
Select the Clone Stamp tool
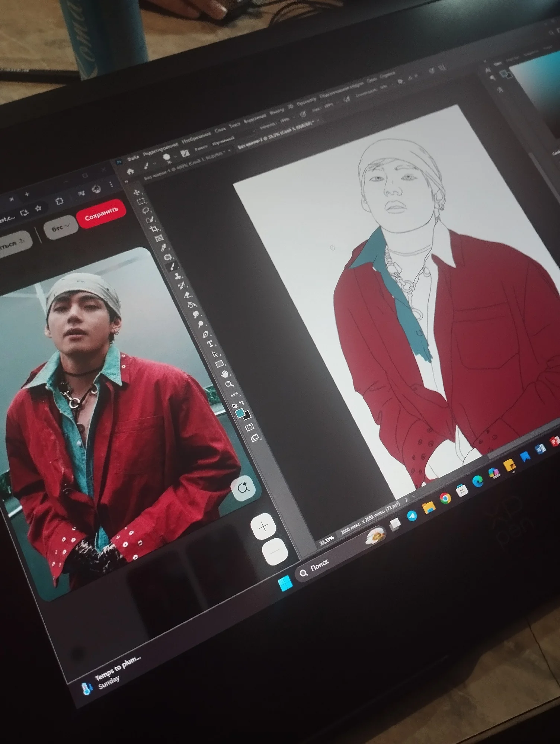(177, 276)
